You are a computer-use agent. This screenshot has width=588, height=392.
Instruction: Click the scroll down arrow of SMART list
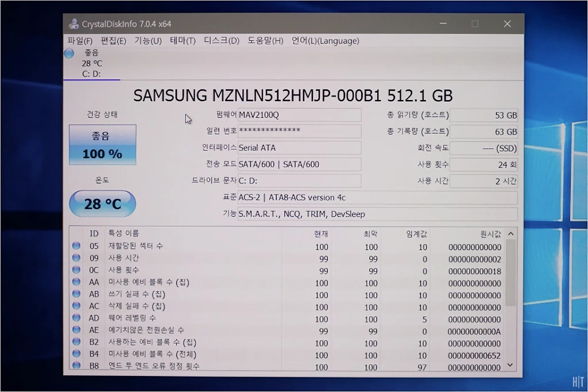point(510,364)
